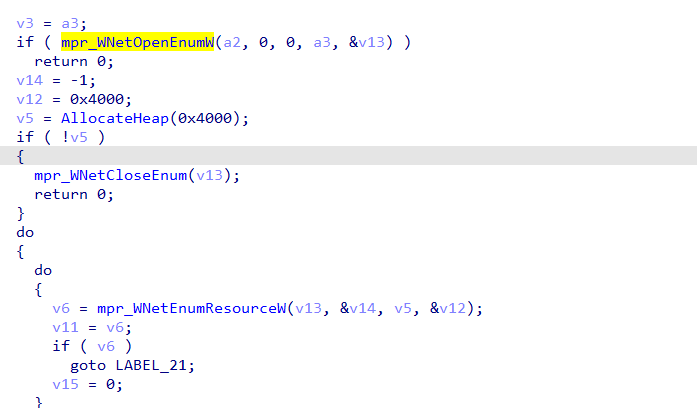Select the !v5 condition in if statement
This screenshot has height=408, width=697.
click(x=75, y=137)
